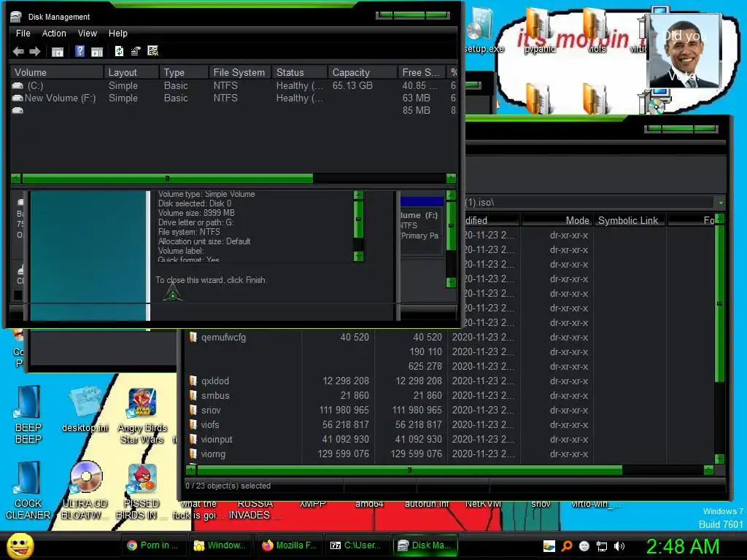The height and width of the screenshot is (560, 747).
Task: Toggle the Show/Hide Console Tree toolbar icon
Action: (57, 52)
